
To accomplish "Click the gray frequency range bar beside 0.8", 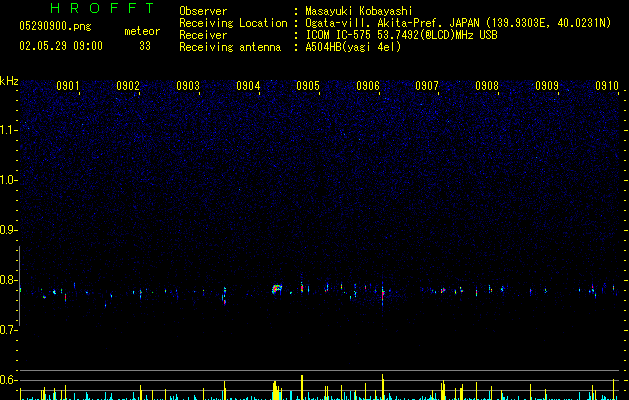I will tap(19, 286).
